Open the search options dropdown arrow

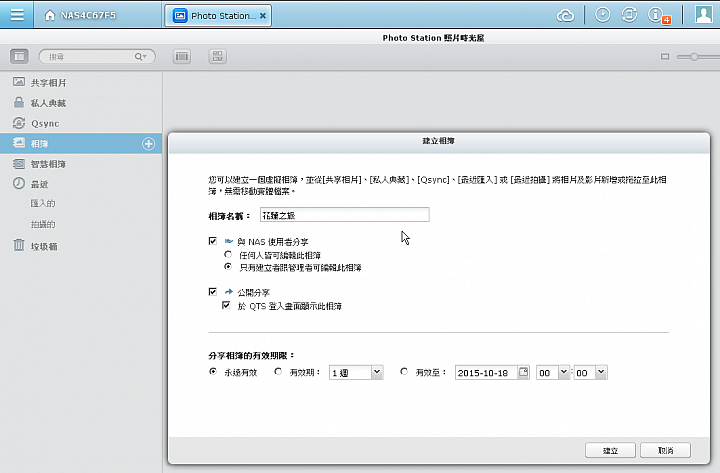click(x=141, y=56)
